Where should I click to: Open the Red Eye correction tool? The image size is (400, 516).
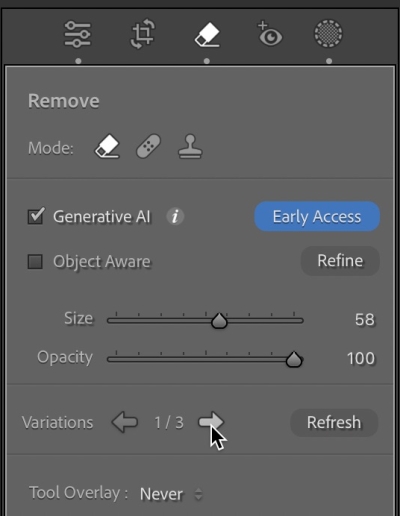coord(269,34)
